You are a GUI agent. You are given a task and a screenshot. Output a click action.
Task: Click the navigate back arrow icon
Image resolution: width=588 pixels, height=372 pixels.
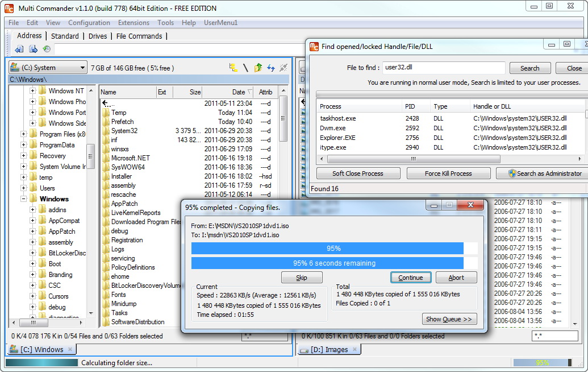pyautogui.click(x=19, y=49)
